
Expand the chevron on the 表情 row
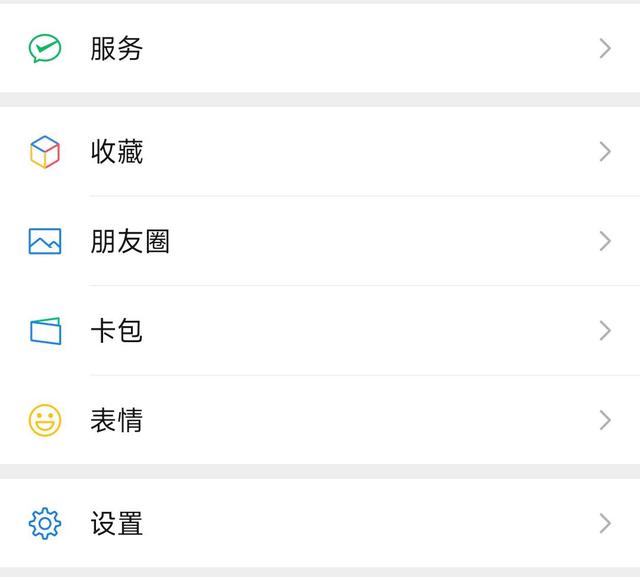coord(605,420)
